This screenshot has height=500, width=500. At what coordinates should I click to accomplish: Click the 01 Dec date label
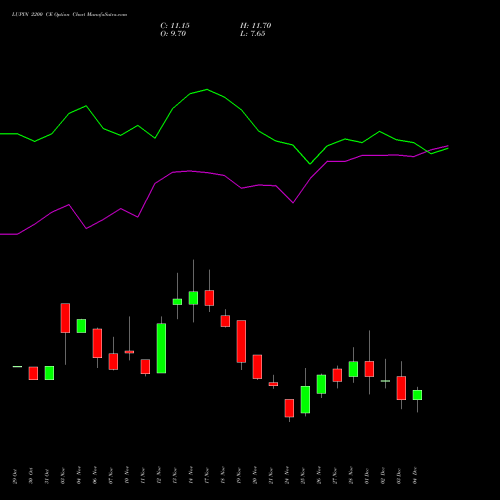(367, 476)
